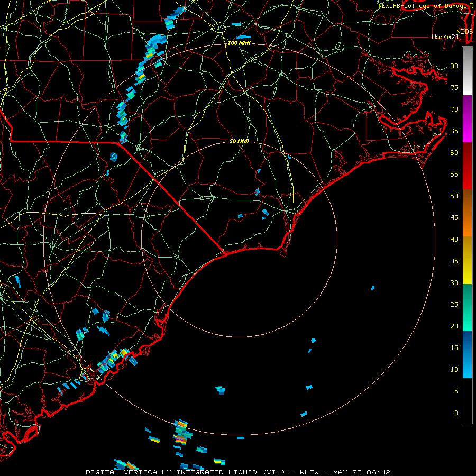Click the 60 value on the scale
The image size is (476, 476).
pyautogui.click(x=454, y=153)
